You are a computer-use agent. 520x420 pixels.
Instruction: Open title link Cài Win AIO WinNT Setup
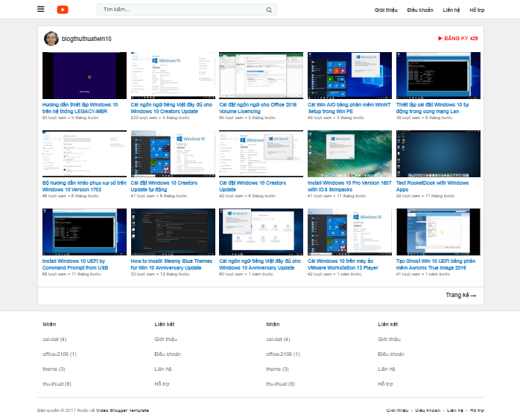(349, 108)
